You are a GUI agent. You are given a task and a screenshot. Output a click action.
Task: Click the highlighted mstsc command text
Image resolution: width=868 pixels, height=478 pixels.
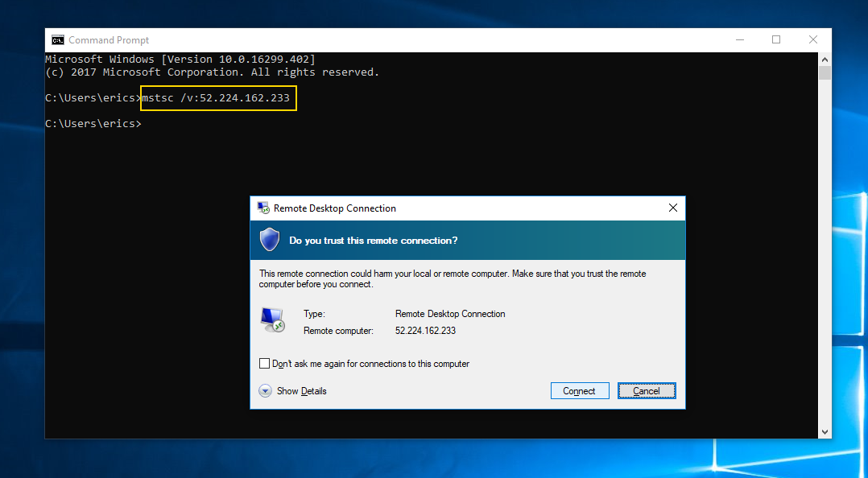click(x=217, y=98)
